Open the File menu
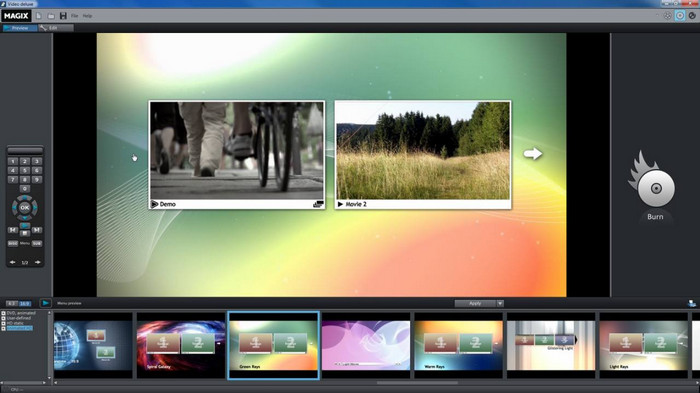Image resolution: width=700 pixels, height=393 pixels. [75, 16]
